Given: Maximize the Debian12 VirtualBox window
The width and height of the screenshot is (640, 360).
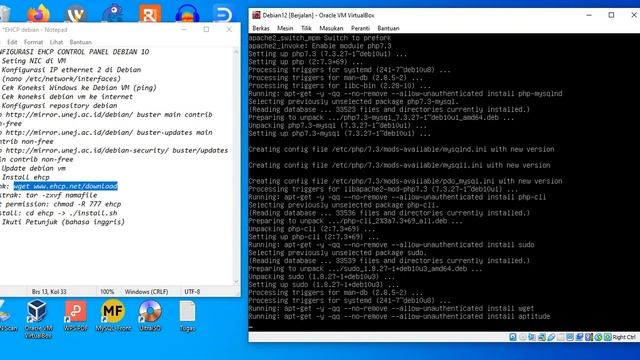Looking at the screenshot, I should 611,15.
